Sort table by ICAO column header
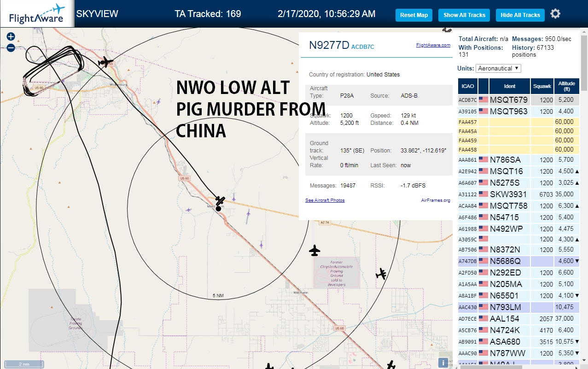This screenshot has height=369, width=588. [468, 86]
